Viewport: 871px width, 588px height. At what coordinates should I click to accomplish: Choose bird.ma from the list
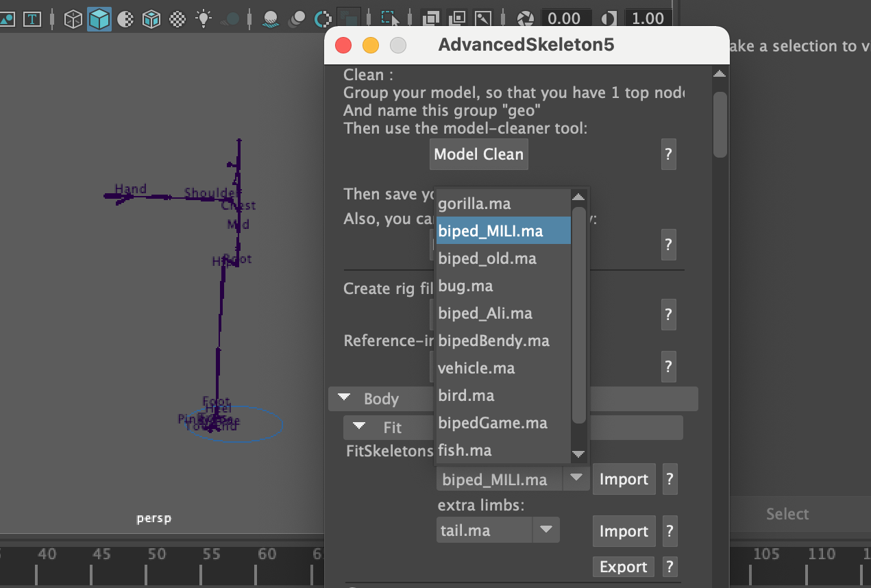[x=503, y=395]
